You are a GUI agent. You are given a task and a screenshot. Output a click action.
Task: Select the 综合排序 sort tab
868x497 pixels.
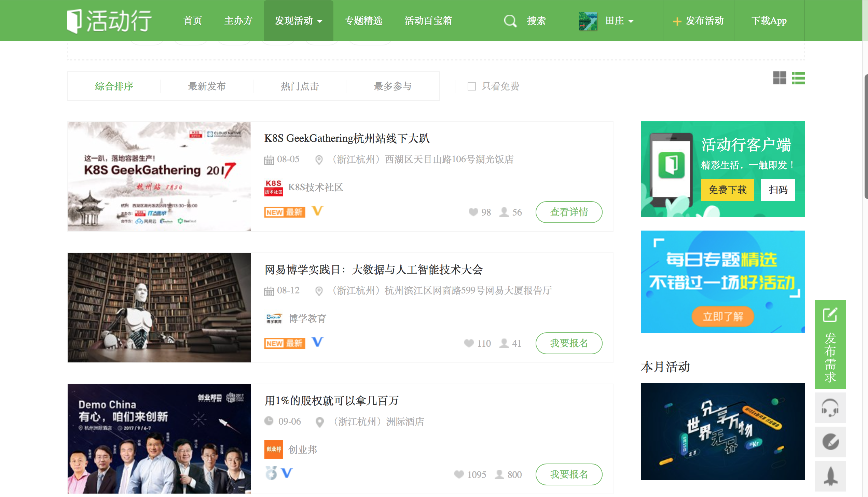click(114, 86)
